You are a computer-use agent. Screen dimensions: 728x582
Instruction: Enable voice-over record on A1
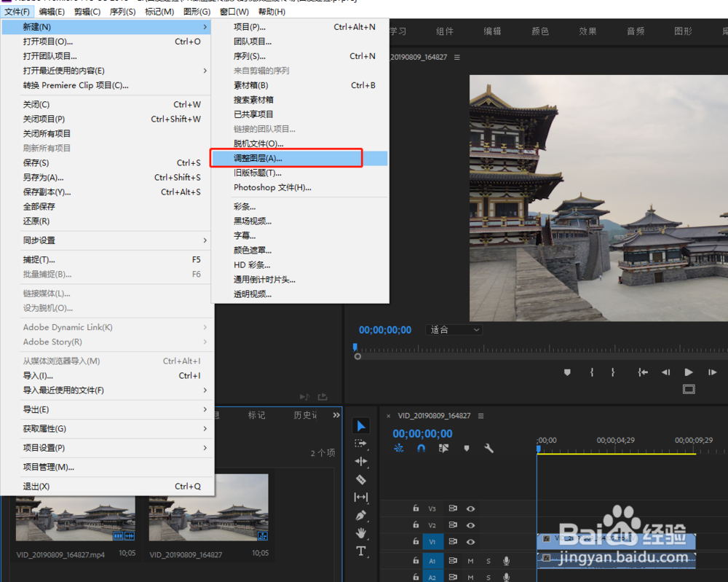pyautogui.click(x=507, y=561)
